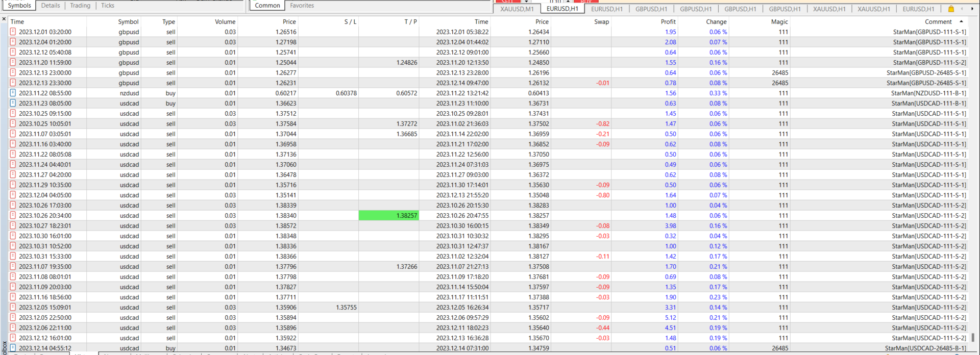Click the swap value -0.82
Viewport: 980px width, 355px height.
(x=602, y=123)
